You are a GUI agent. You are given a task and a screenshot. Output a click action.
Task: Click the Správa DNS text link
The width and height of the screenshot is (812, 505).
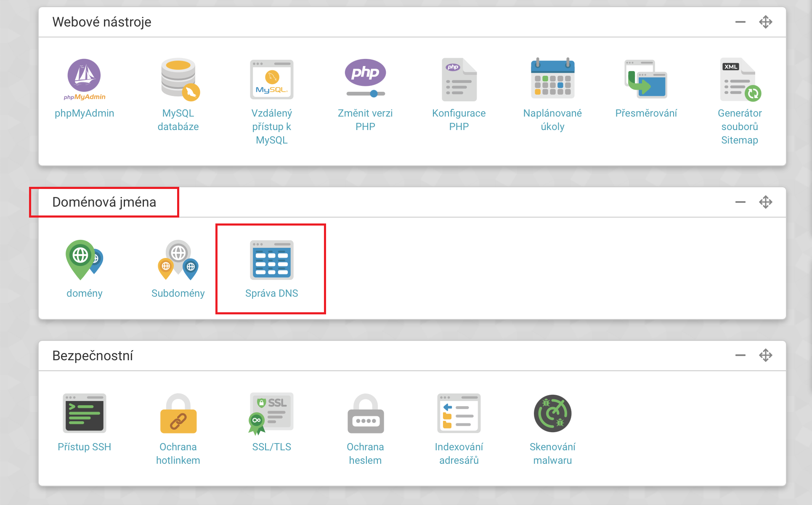pos(272,293)
